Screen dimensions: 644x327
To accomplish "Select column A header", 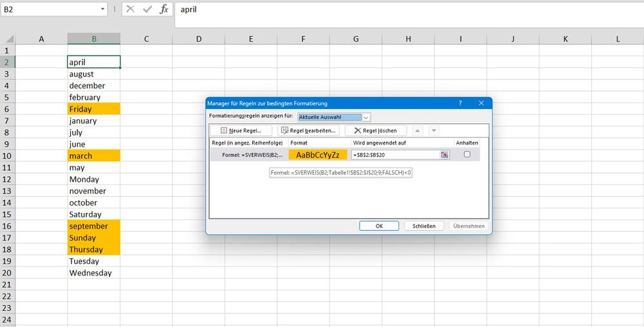I will tap(41, 39).
